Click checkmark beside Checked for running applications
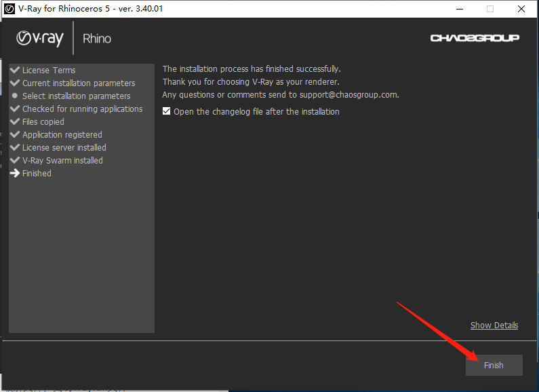This screenshot has width=539, height=392. coord(15,109)
